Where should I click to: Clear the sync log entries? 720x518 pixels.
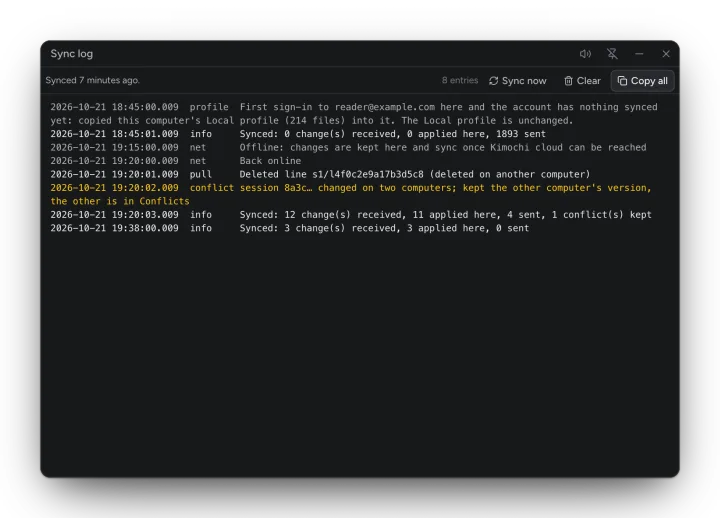tap(582, 81)
